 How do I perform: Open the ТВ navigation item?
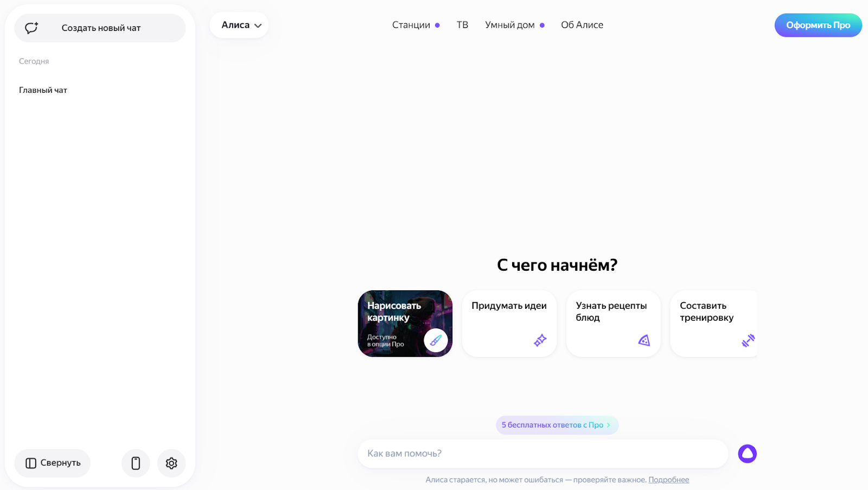[462, 25]
